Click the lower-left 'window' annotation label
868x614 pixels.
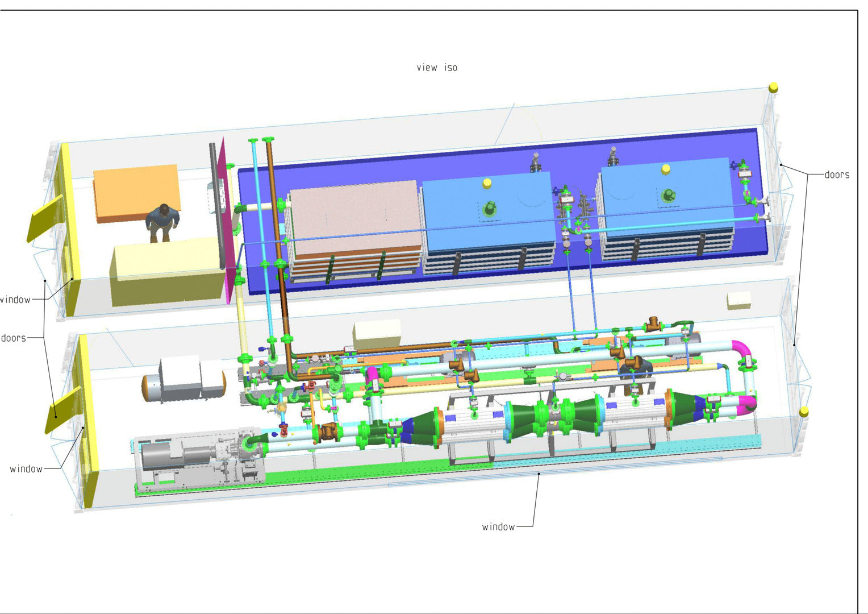[x=26, y=468]
